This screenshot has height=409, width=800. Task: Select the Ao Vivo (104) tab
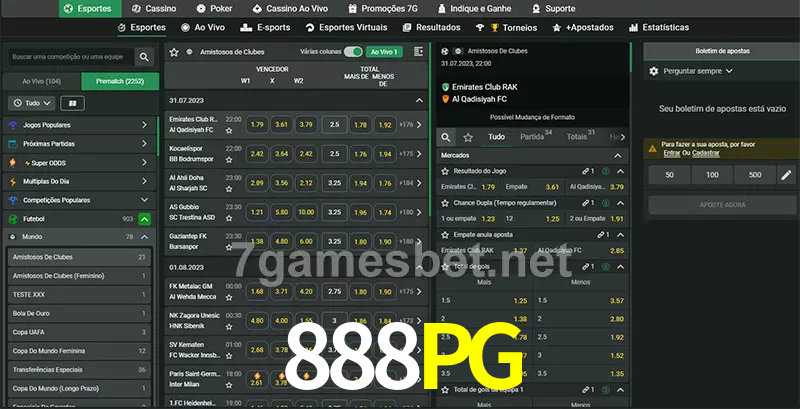pos(42,81)
